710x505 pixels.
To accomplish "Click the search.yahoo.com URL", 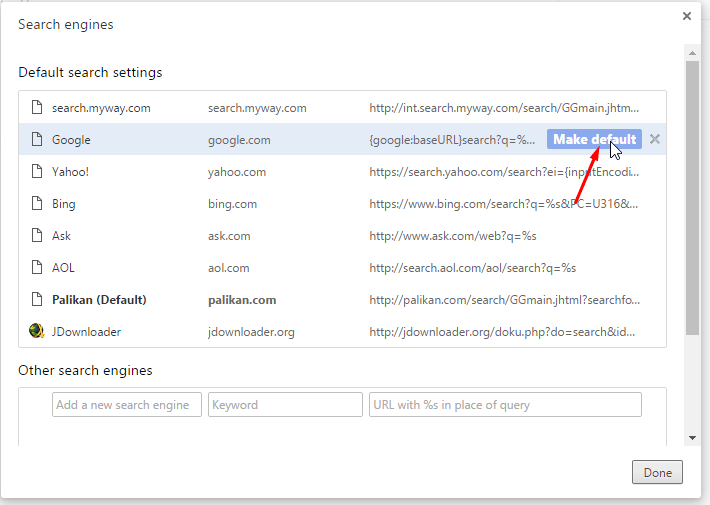I will (504, 172).
